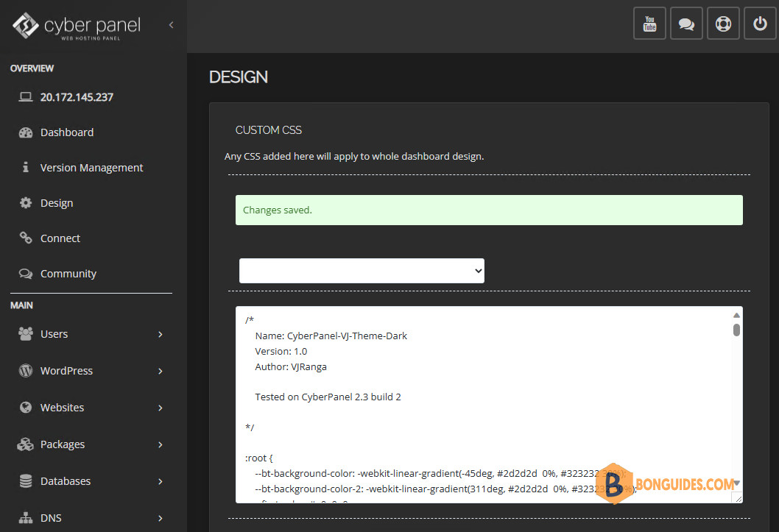Go to Version Management page
The height and width of the screenshot is (532, 779).
[x=91, y=168]
